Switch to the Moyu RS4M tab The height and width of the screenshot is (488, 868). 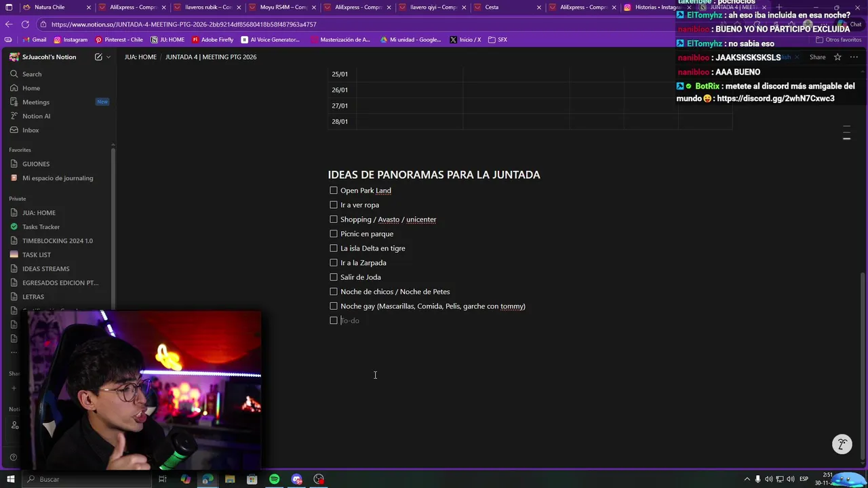tap(283, 7)
